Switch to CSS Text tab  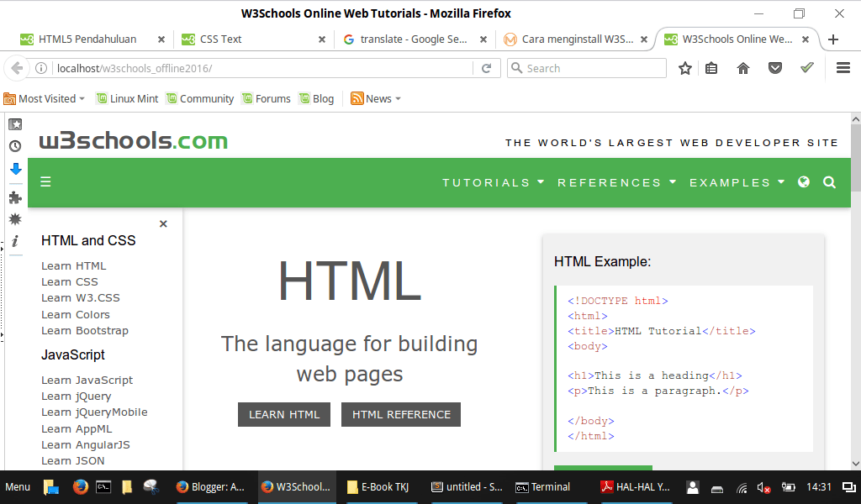pyautogui.click(x=220, y=39)
